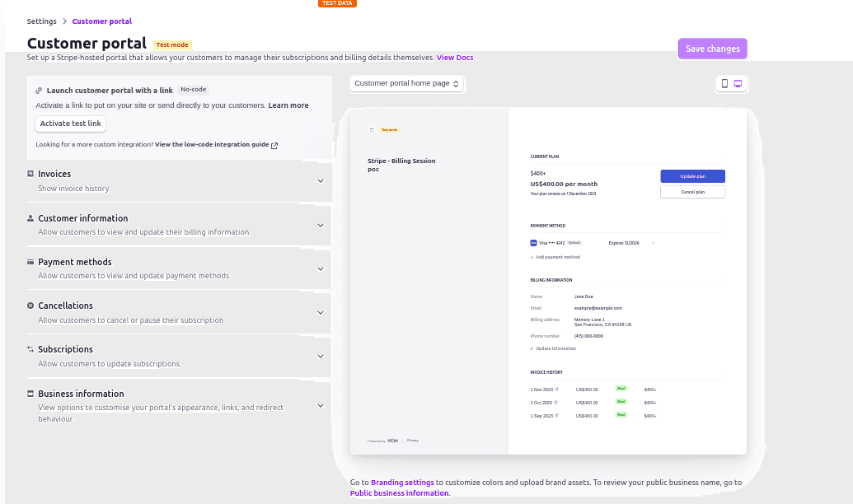
Task: Click Update plan button in preview
Action: coord(692,176)
